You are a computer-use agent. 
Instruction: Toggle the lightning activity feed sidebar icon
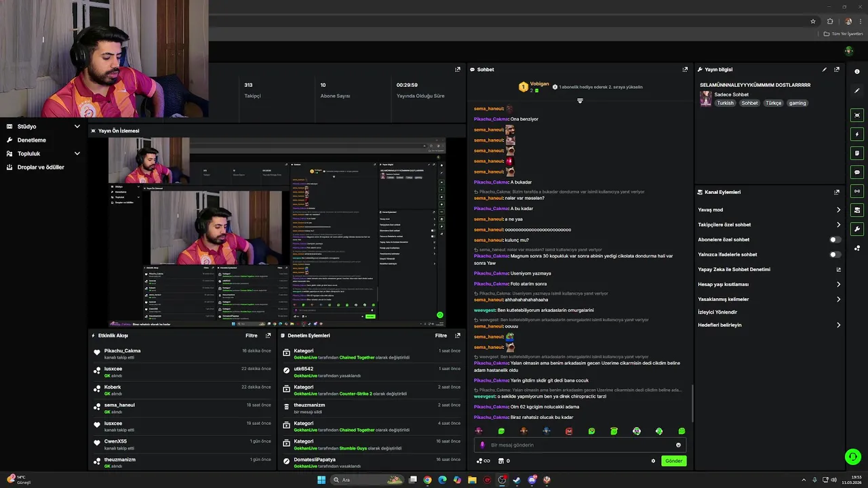[857, 134]
